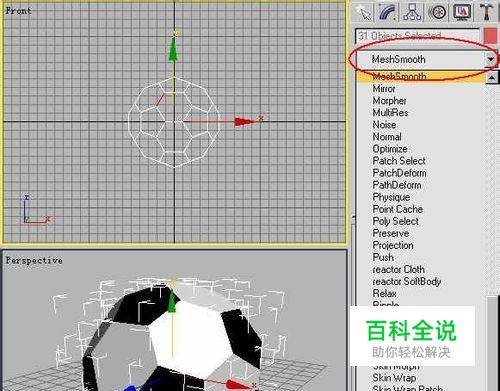This screenshot has width=500, height=391.
Task: Open the Hierarchy panel tab
Action: [412, 12]
